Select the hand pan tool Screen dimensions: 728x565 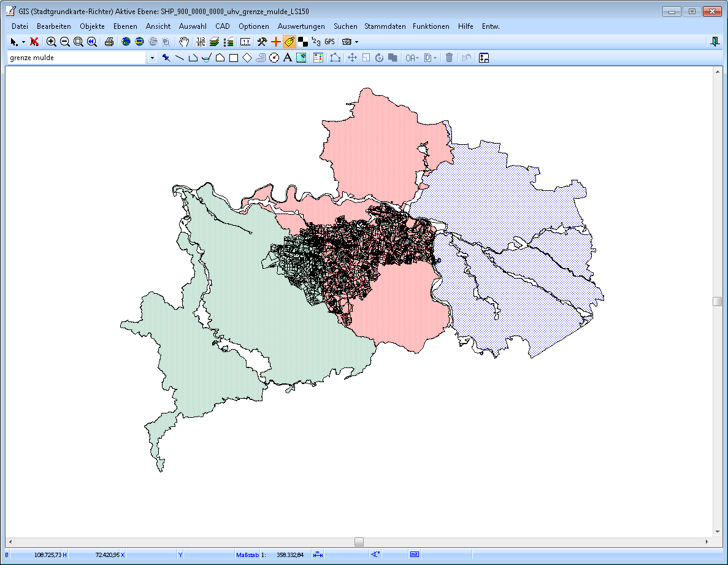[184, 42]
